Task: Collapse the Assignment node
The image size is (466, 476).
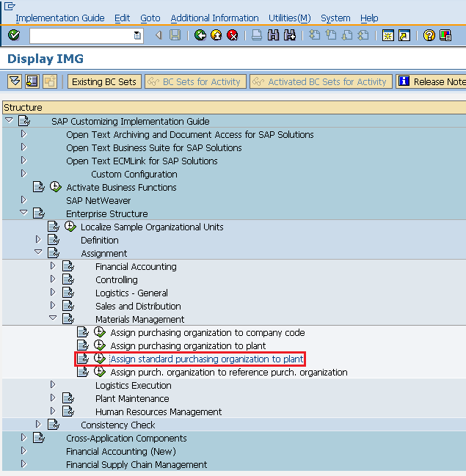Action: click(x=38, y=252)
